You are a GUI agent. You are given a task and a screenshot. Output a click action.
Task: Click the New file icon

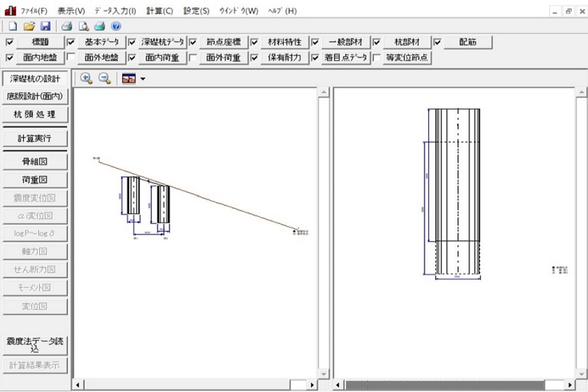coord(13,26)
